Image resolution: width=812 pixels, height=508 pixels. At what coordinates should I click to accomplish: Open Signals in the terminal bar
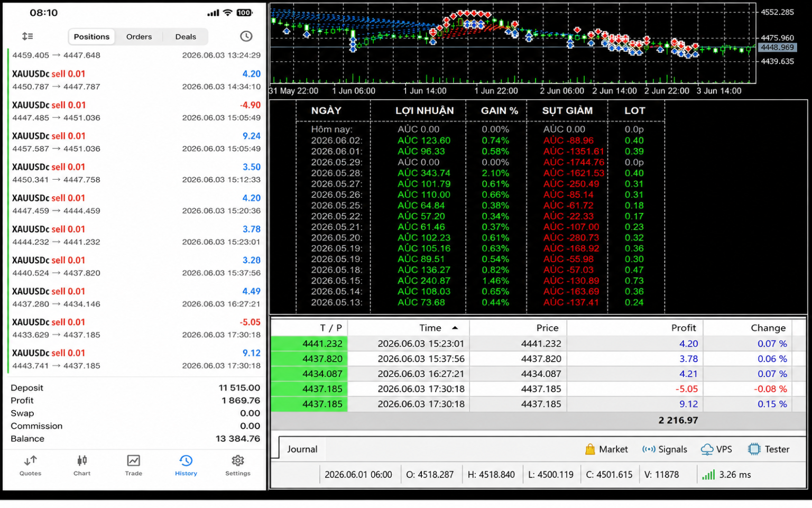click(x=665, y=449)
